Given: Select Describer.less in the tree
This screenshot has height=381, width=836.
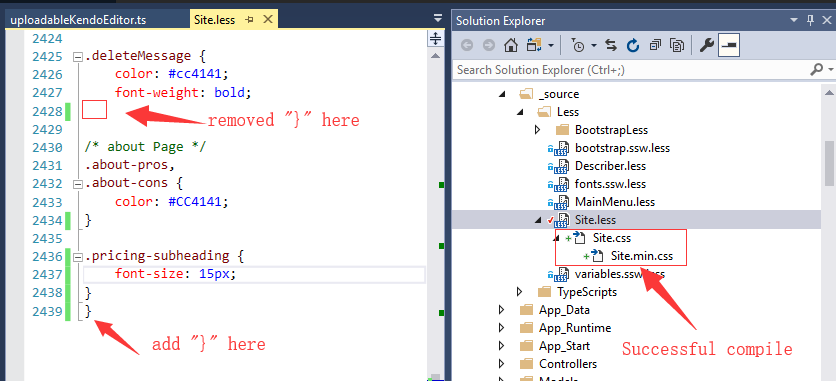Looking at the screenshot, I should click(x=610, y=166).
